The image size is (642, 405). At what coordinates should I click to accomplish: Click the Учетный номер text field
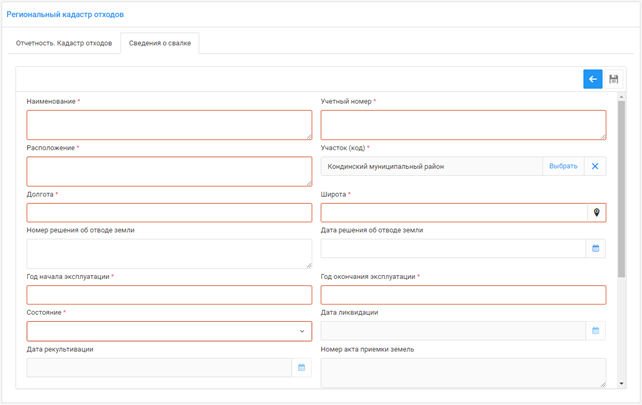(x=462, y=125)
